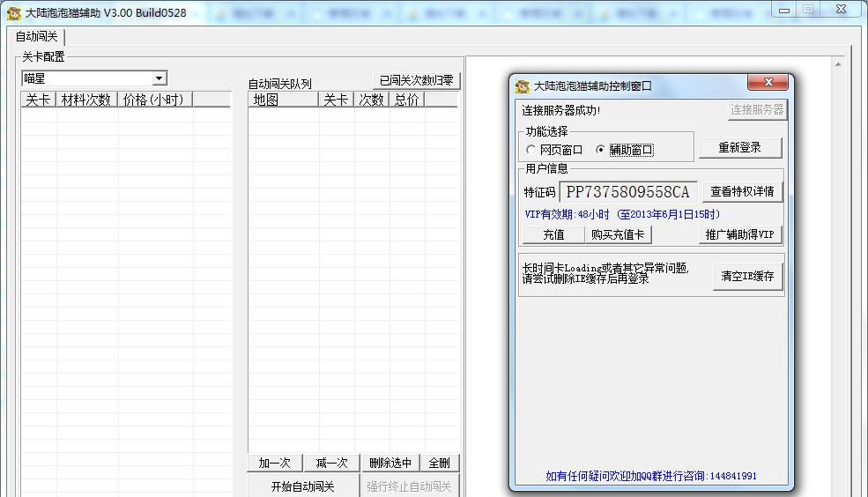Click the 减一次 button
Image resolution: width=868 pixels, height=497 pixels.
331,463
